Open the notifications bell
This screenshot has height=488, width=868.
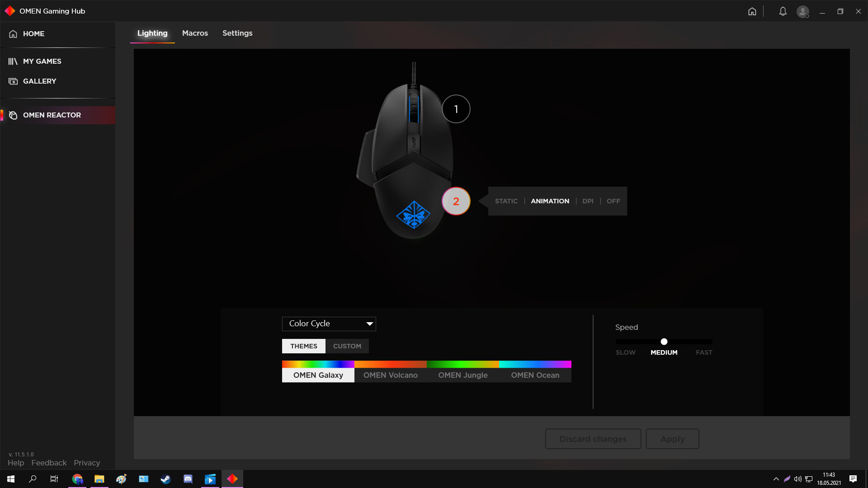point(783,11)
